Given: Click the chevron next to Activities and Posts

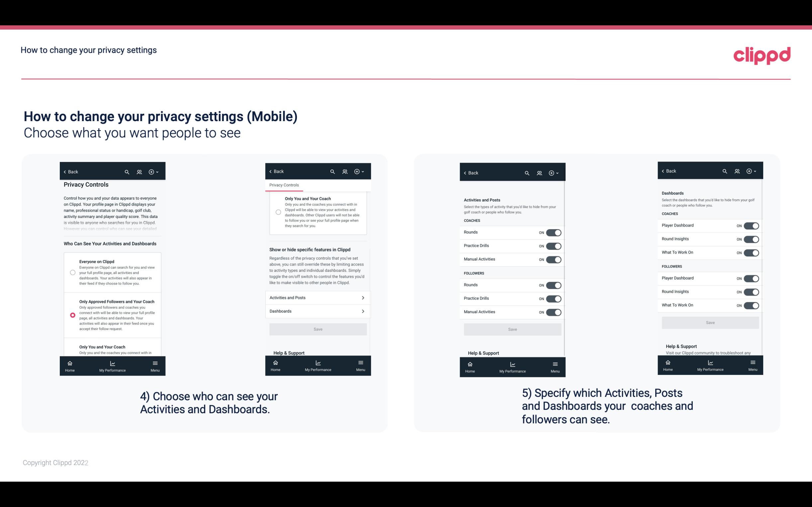Looking at the screenshot, I should click(363, 298).
